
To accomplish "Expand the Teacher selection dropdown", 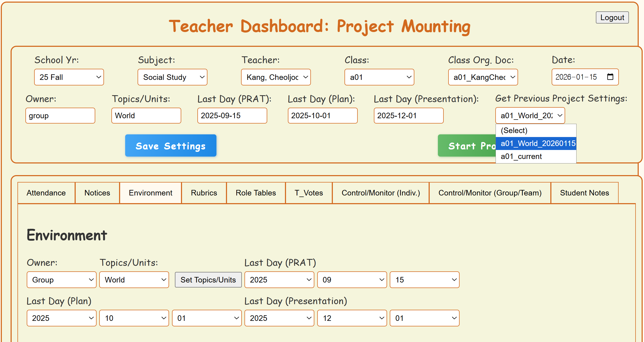I will [x=276, y=77].
